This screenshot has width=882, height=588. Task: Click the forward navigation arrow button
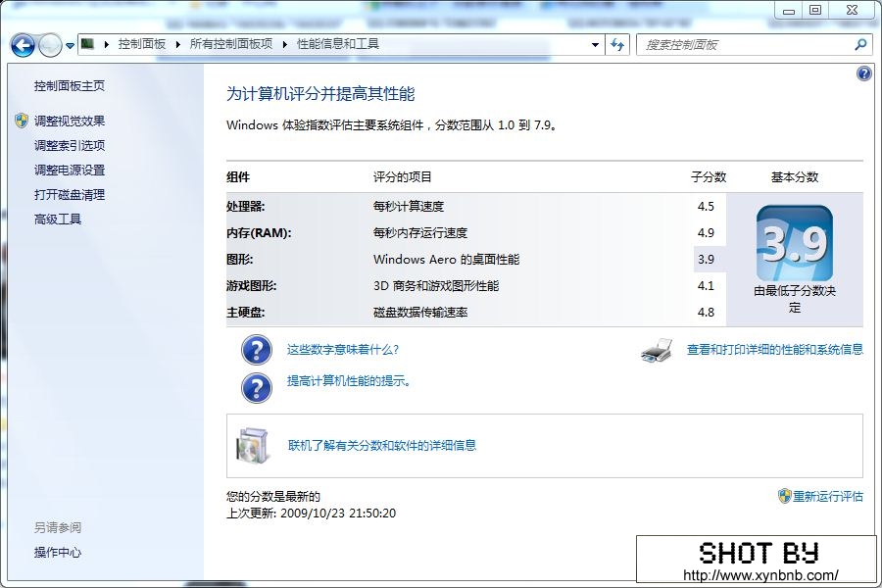(49, 45)
